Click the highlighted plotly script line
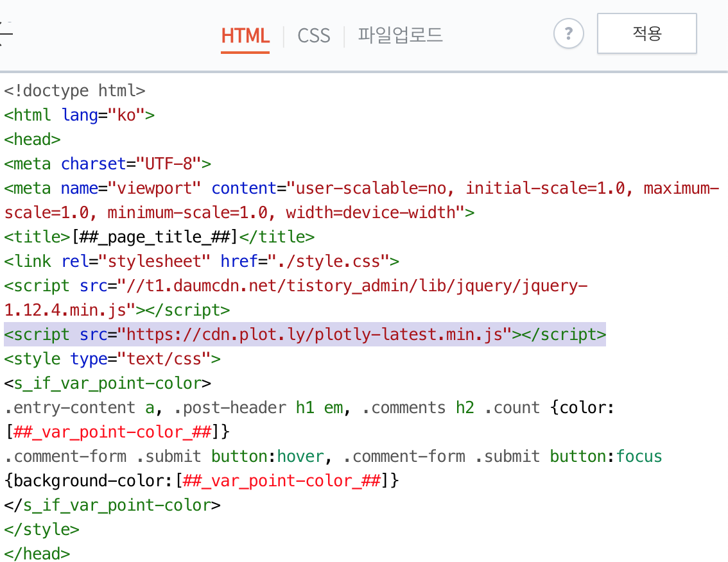Screen dimensions: 728x562 pos(305,334)
